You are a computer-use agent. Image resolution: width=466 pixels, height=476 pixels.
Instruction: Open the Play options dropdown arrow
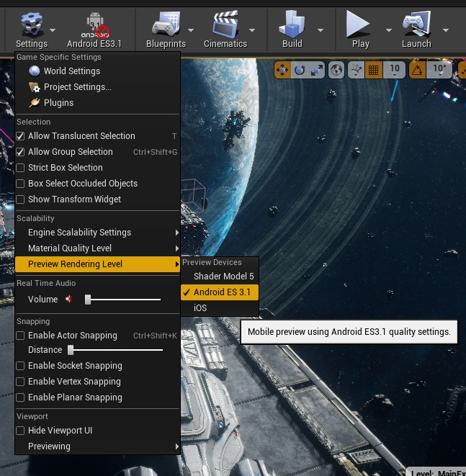(x=389, y=30)
